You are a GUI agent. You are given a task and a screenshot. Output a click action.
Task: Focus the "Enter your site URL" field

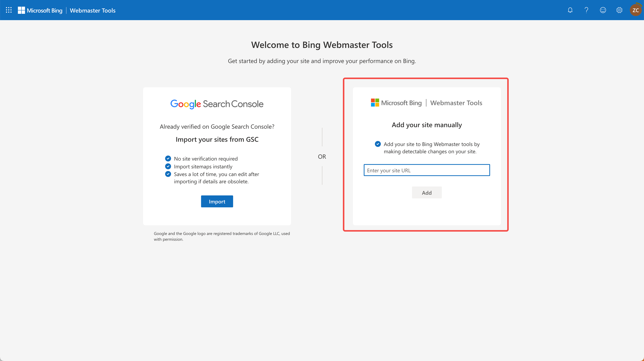pos(427,170)
